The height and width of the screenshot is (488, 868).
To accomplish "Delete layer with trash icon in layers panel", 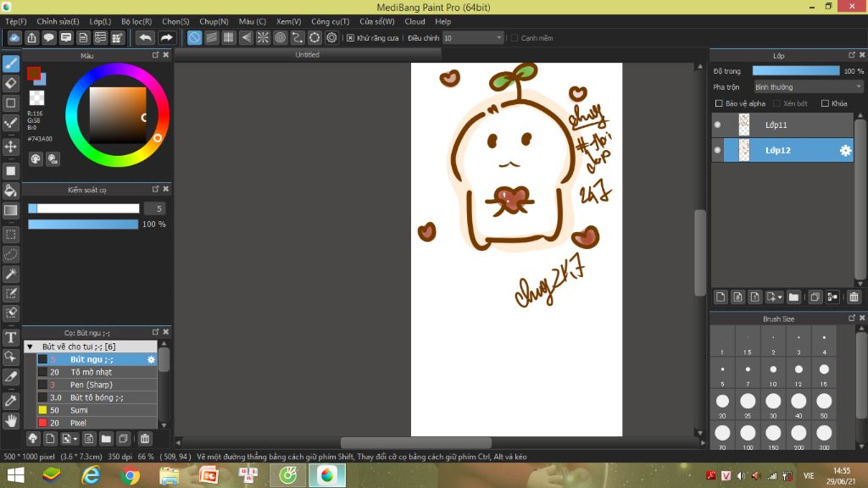I will click(x=854, y=297).
